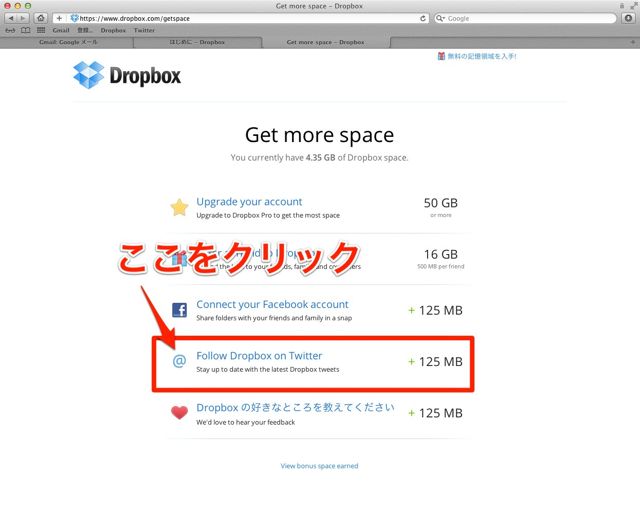This screenshot has width=640, height=506.
Task: Reload the page with the refresh icon
Action: 423,18
